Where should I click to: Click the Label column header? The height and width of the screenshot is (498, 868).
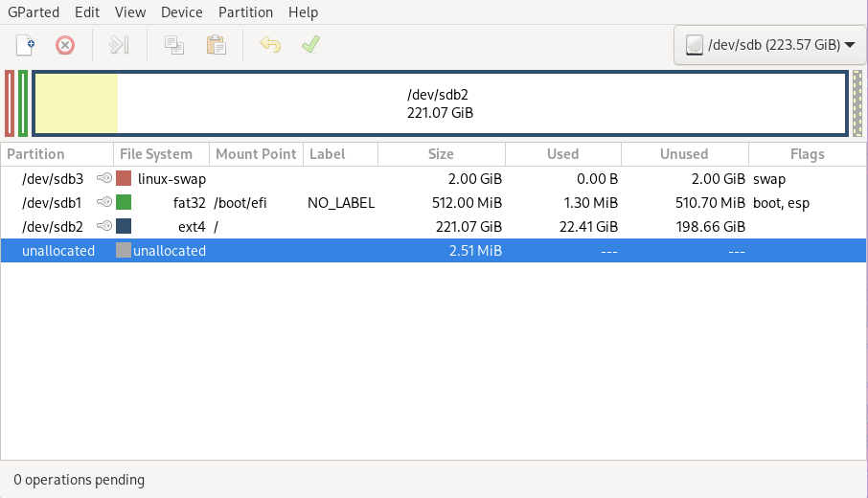340,154
